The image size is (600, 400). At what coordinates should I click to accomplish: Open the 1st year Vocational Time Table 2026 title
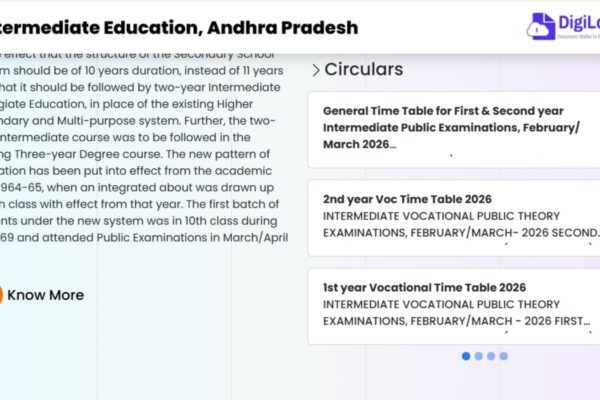click(424, 287)
